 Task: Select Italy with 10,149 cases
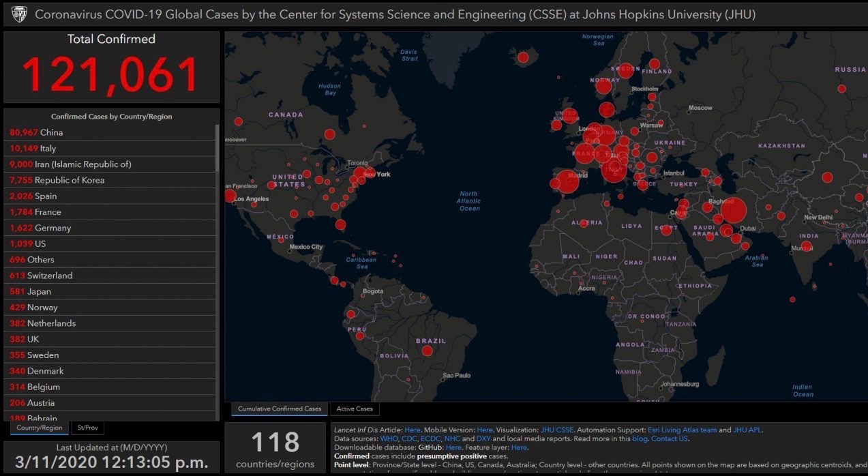(x=109, y=148)
